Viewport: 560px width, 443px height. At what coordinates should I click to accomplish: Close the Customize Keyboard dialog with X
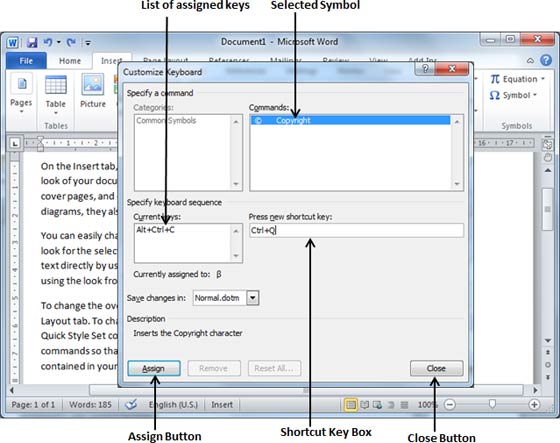pos(452,68)
